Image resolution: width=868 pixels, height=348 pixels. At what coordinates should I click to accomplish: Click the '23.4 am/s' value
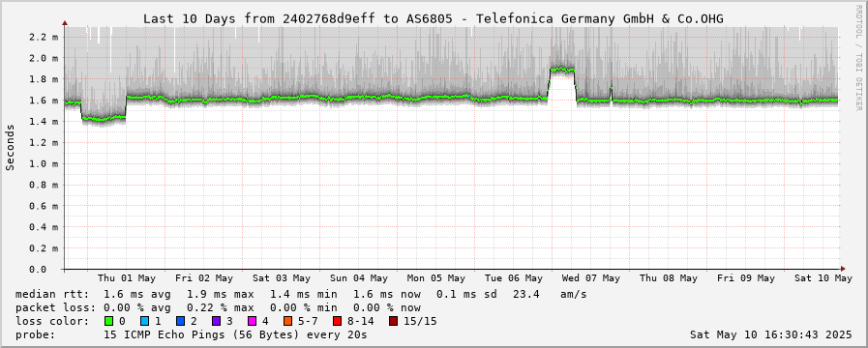(x=550, y=294)
